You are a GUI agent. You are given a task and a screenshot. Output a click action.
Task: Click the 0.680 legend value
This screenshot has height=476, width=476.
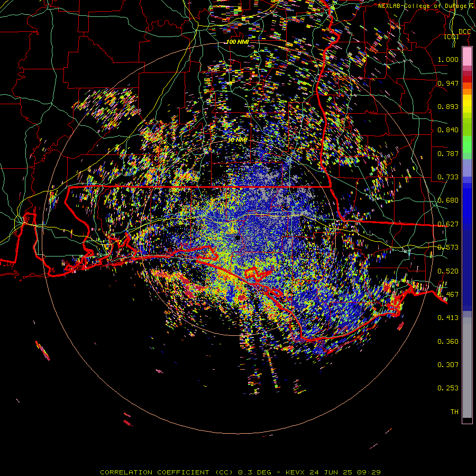[x=448, y=200]
